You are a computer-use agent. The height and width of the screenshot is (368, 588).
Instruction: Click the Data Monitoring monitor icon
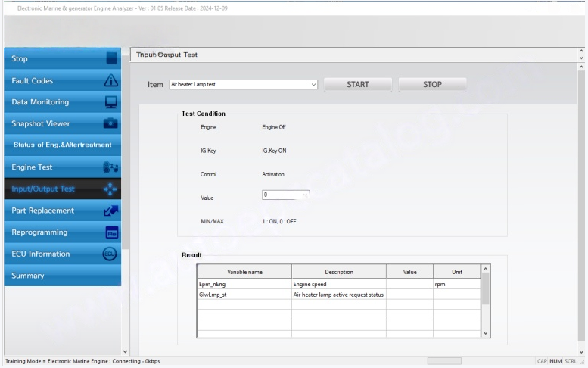click(x=110, y=102)
